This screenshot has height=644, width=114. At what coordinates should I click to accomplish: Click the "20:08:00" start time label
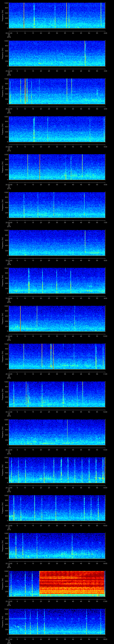9,298
